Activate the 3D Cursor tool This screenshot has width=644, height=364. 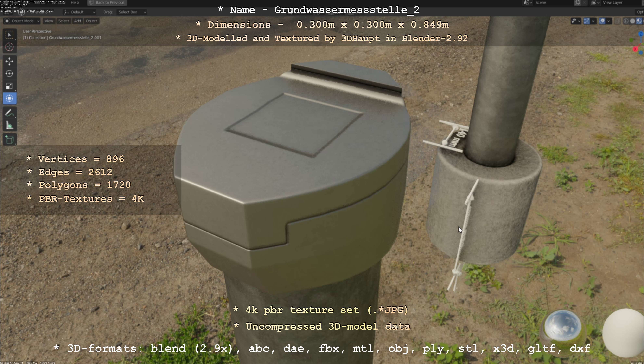[9, 47]
